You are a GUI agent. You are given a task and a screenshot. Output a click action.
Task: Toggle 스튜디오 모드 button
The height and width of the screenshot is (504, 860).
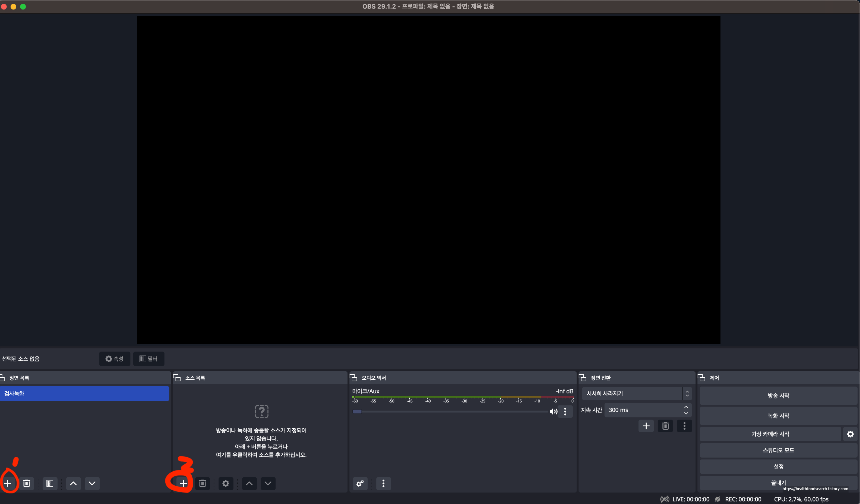(x=778, y=450)
